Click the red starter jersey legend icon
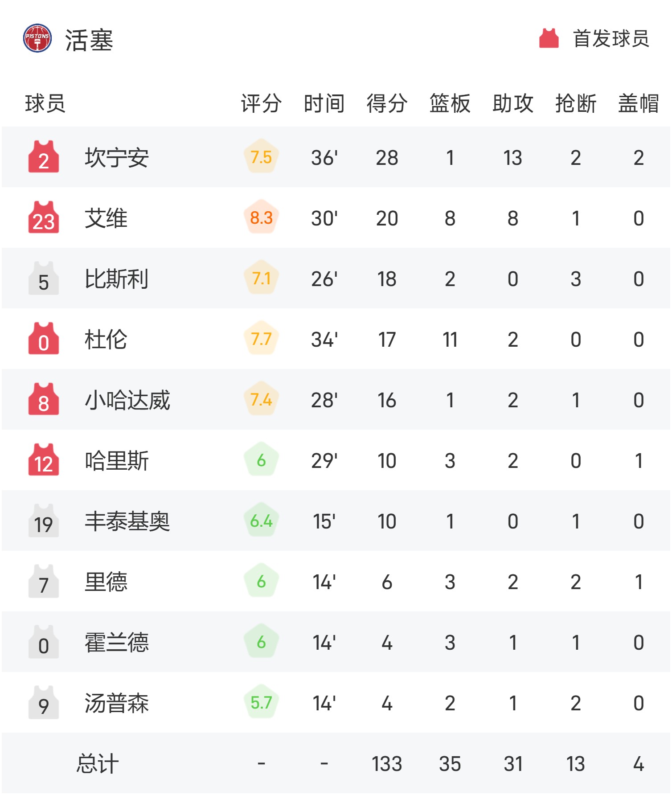 549,38
